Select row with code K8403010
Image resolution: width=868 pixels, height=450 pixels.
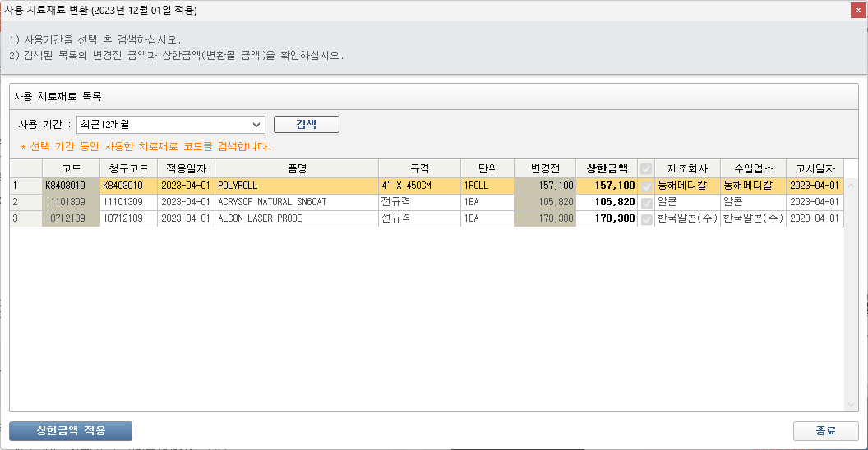(71, 186)
